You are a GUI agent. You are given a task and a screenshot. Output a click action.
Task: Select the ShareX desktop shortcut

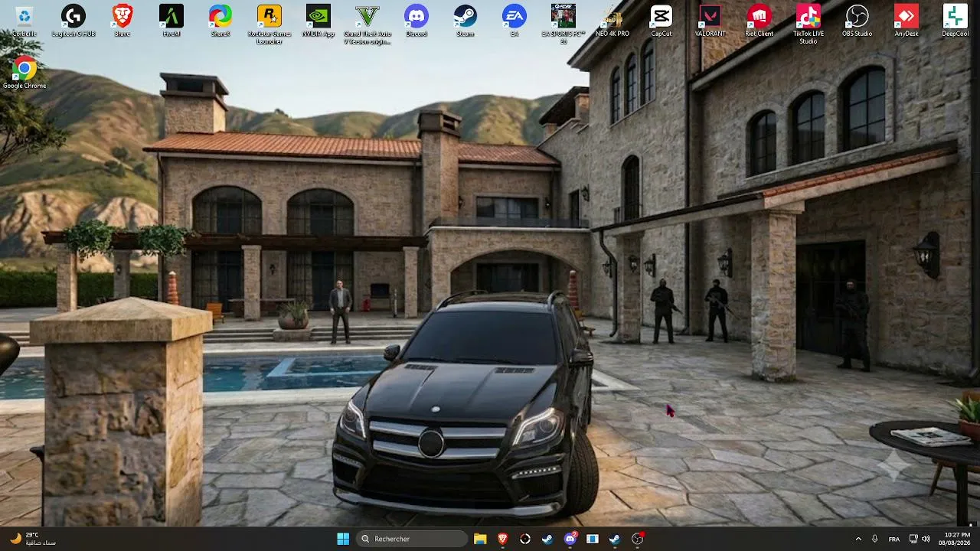(x=220, y=21)
